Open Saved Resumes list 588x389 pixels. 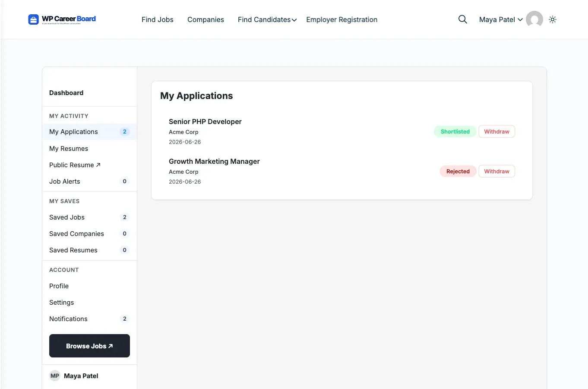[x=89, y=250]
